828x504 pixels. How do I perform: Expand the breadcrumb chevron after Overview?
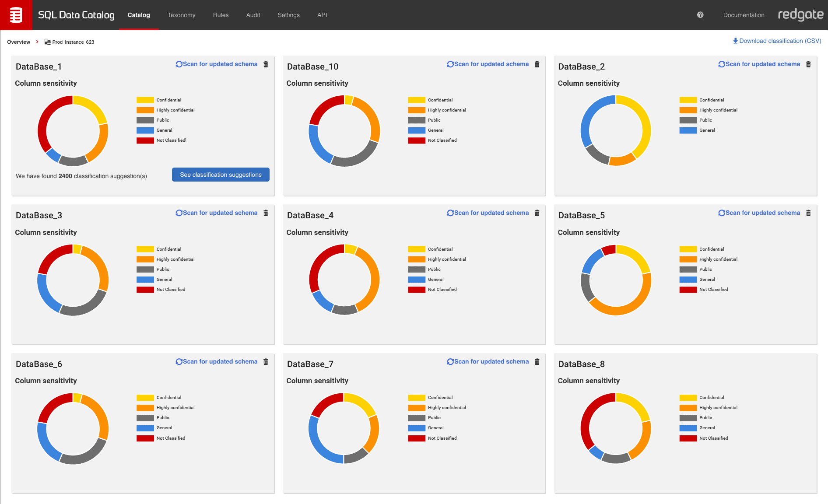pyautogui.click(x=37, y=42)
